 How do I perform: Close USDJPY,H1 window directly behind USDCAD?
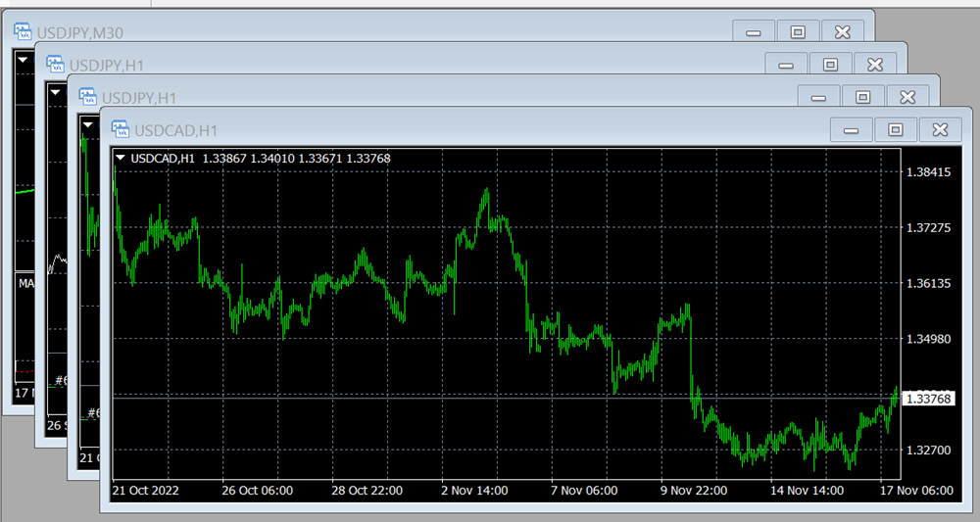pyautogui.click(x=907, y=97)
